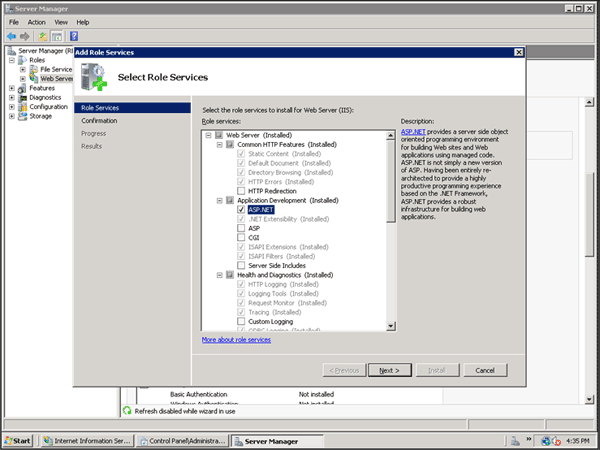The height and width of the screenshot is (450, 600).
Task: Click the ISAPI Filters checkbox
Action: (241, 256)
